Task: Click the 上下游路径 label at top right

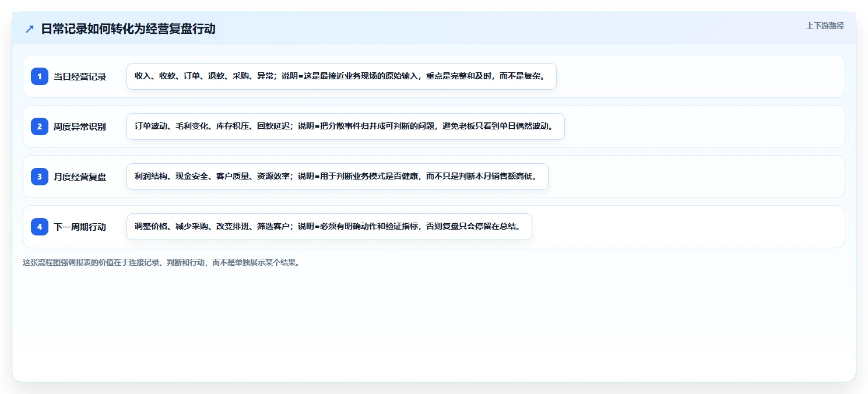Action: [x=825, y=26]
